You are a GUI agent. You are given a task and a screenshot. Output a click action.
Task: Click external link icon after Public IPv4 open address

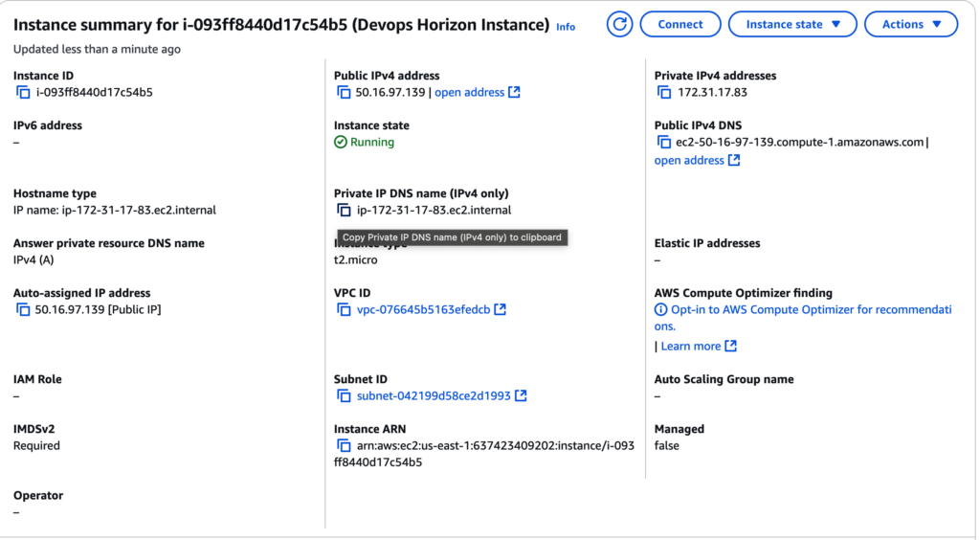pyautogui.click(x=514, y=92)
